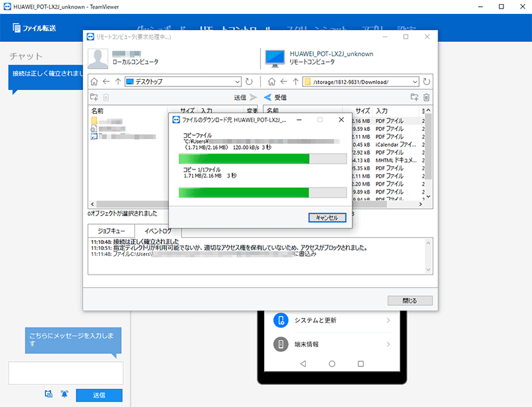The width and height of the screenshot is (532, 407).
Task: Select the folder item in local list
Action: point(107,121)
